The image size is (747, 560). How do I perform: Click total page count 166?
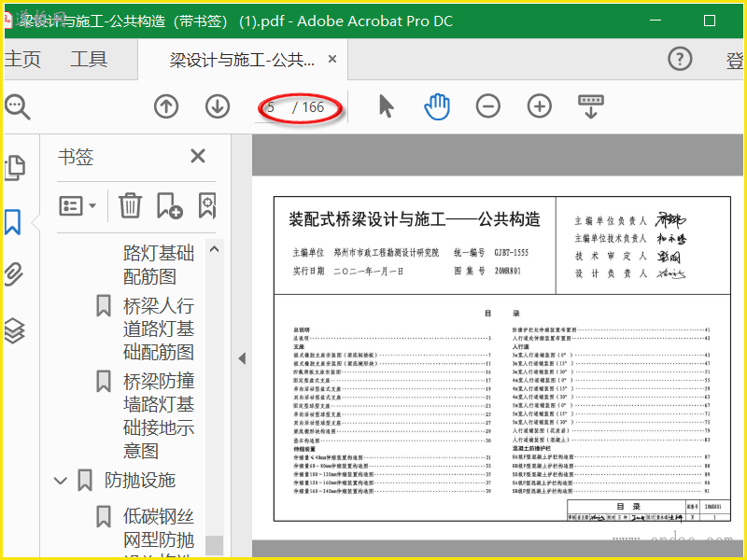[x=313, y=107]
